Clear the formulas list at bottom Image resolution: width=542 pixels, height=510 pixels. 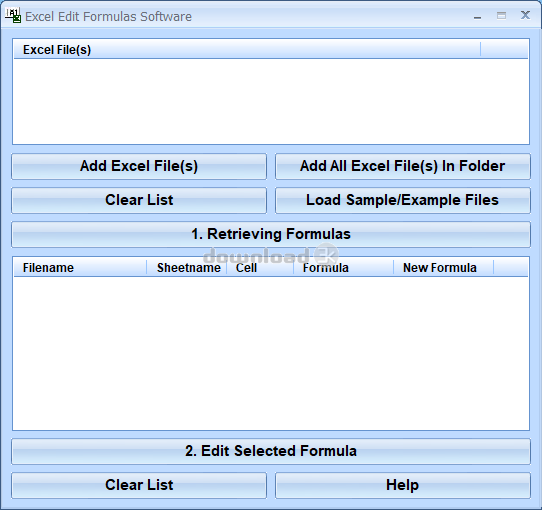point(139,485)
